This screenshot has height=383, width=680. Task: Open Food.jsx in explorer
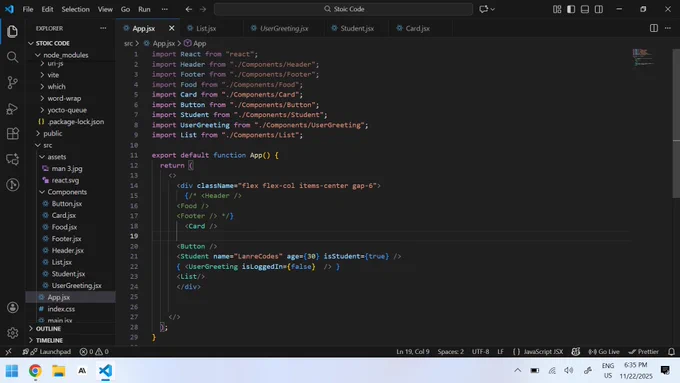71,227
